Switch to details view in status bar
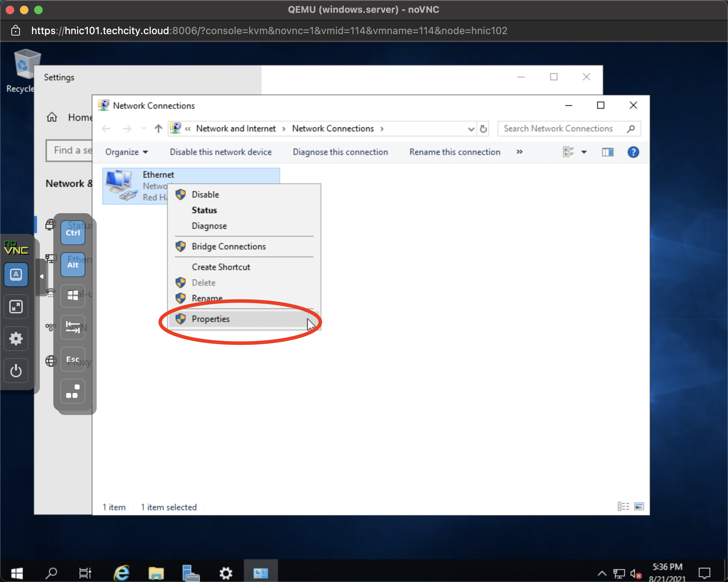728x582 pixels. (x=623, y=506)
